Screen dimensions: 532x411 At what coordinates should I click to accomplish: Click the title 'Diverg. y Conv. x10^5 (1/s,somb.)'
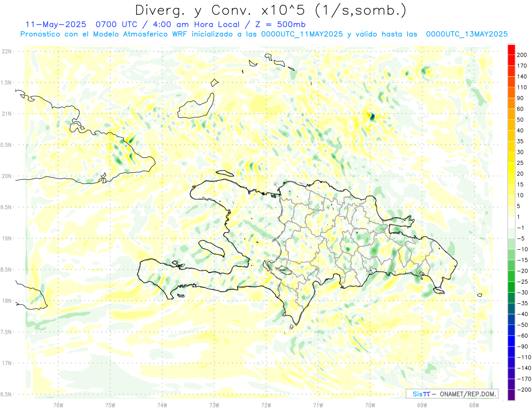click(270, 10)
